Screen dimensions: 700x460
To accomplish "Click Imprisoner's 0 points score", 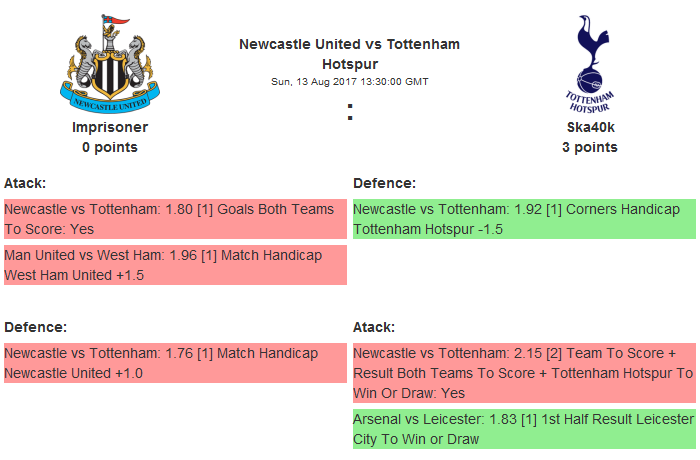I will (x=110, y=147).
